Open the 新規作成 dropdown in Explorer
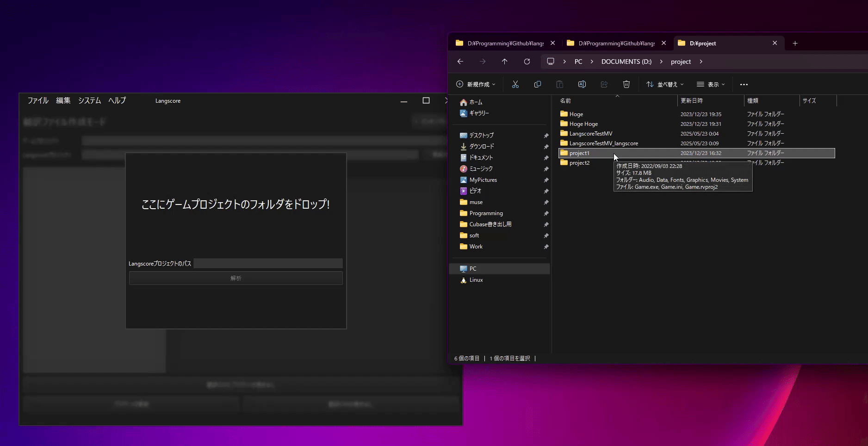The width and height of the screenshot is (868, 446). coord(476,84)
